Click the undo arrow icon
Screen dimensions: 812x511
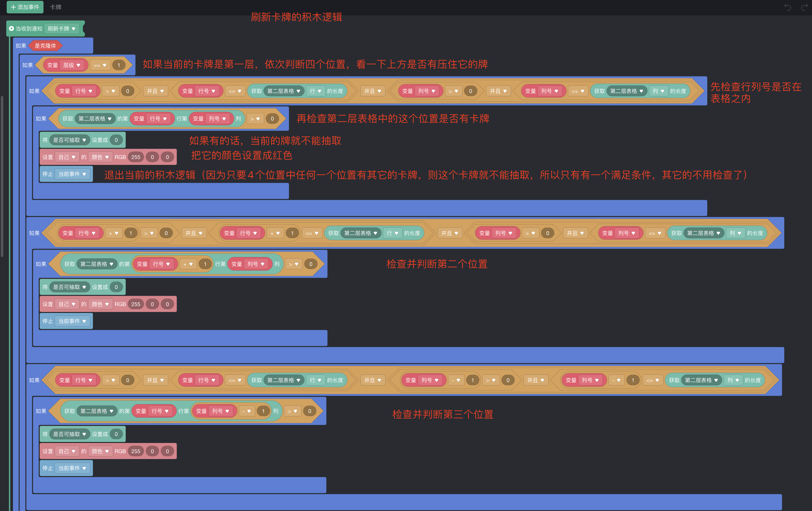[787, 7]
